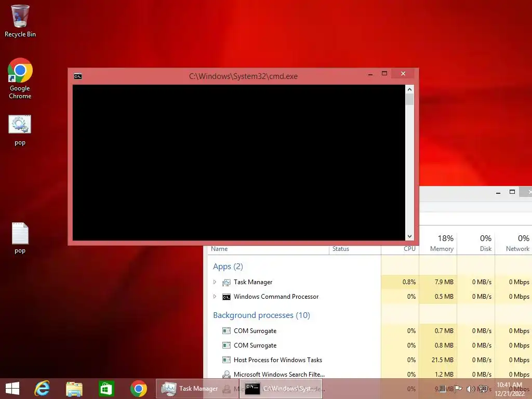Sort processes by the Network column

pos(514,244)
